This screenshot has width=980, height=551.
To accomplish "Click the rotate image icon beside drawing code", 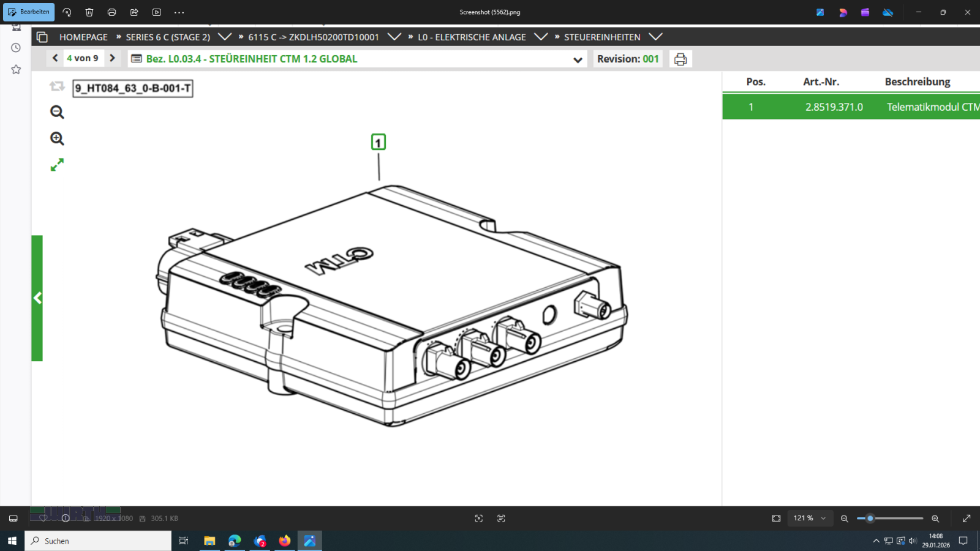I will [x=57, y=87].
